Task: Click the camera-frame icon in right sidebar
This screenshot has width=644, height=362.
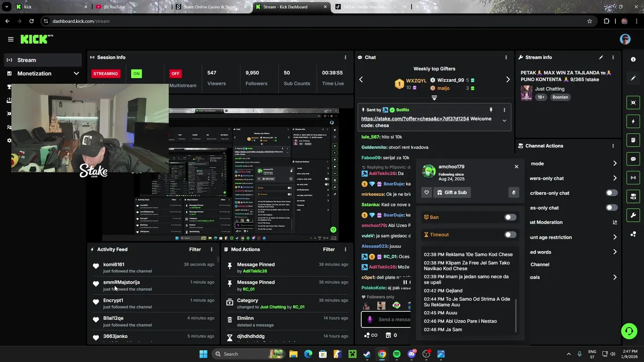Action: coord(633,103)
